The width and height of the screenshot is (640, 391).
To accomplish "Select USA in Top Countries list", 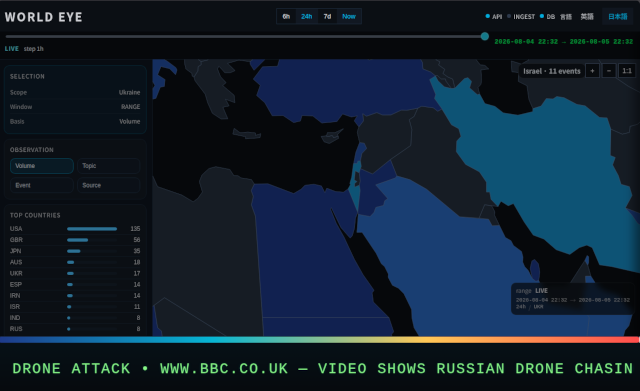I will [75, 229].
